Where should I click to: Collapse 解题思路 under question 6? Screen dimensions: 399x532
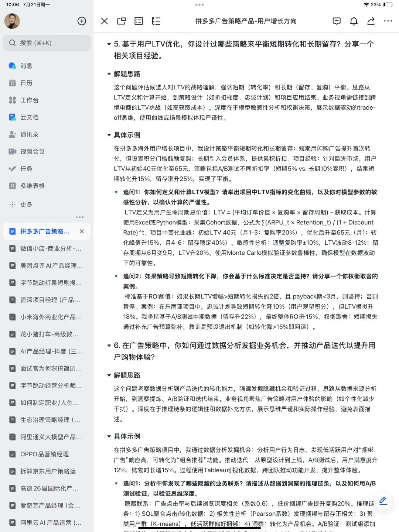click(x=109, y=375)
